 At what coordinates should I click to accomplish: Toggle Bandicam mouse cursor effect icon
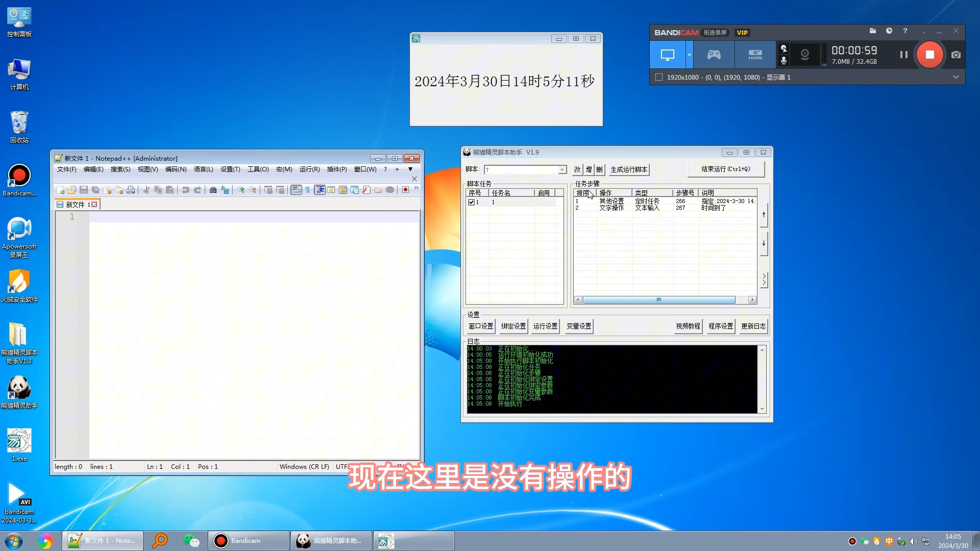click(x=784, y=48)
